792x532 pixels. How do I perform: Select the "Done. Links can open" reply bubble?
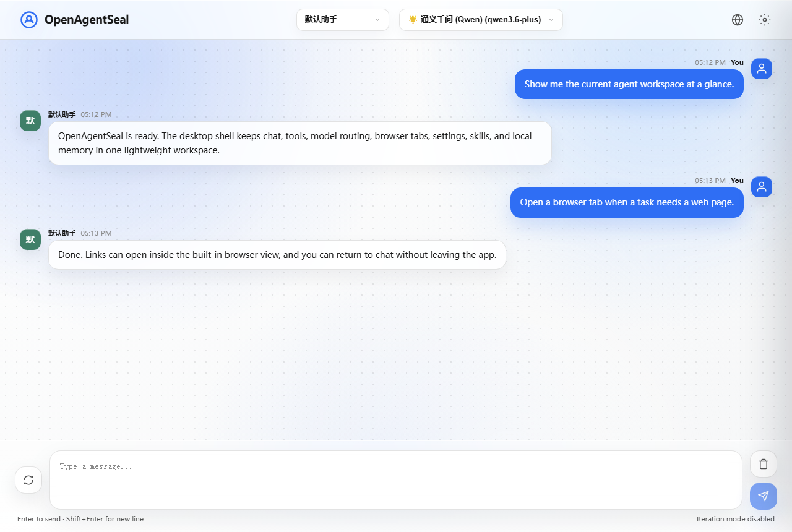(x=277, y=255)
